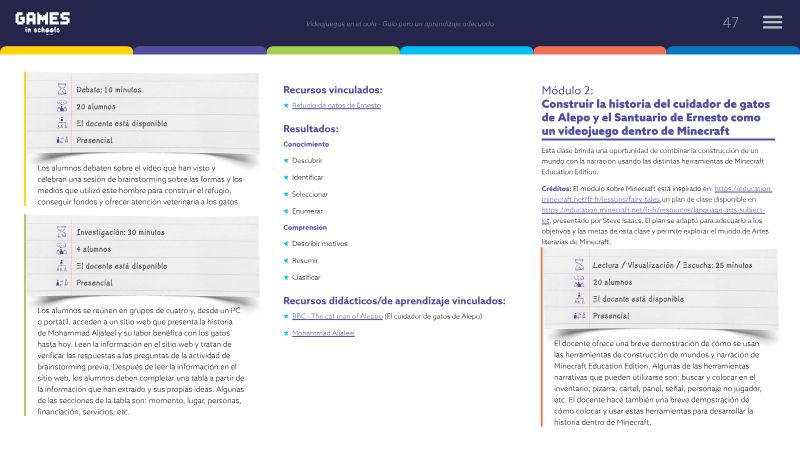800x450 pixels.
Task: Click Presencial icon in the Investigación card
Action: coord(62,282)
